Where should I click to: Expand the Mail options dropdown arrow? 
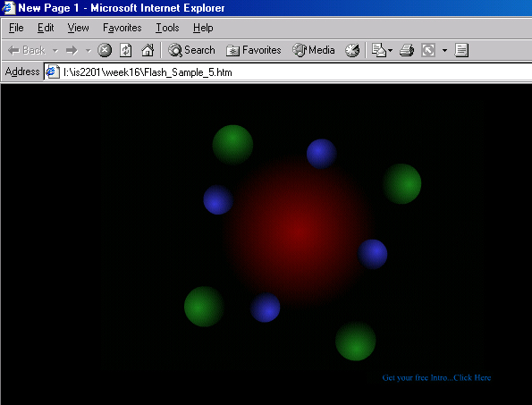tap(390, 51)
